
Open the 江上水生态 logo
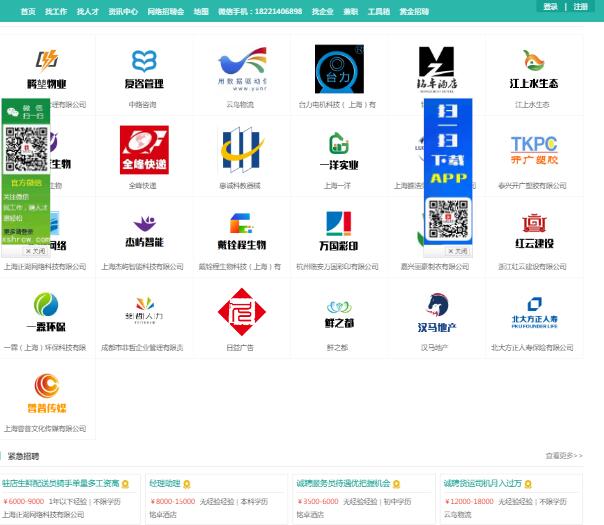[534, 69]
